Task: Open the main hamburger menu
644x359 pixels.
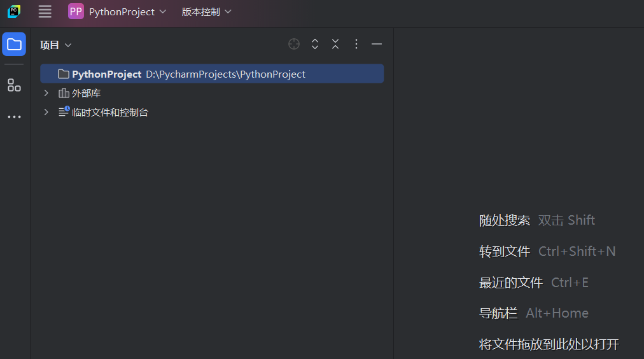Action: click(45, 11)
